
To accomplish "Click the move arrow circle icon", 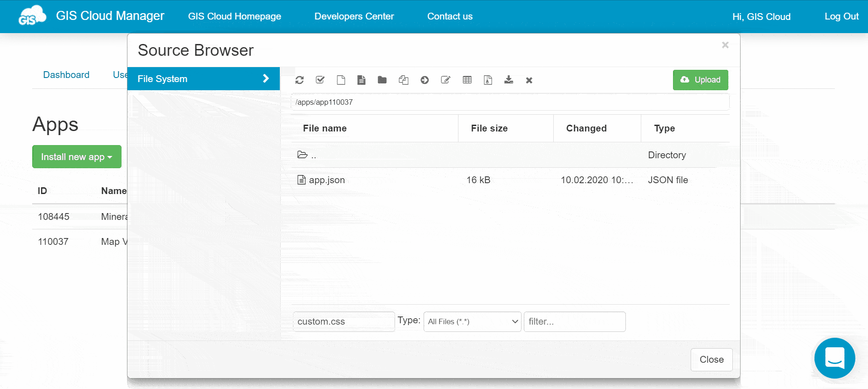I will click(424, 80).
